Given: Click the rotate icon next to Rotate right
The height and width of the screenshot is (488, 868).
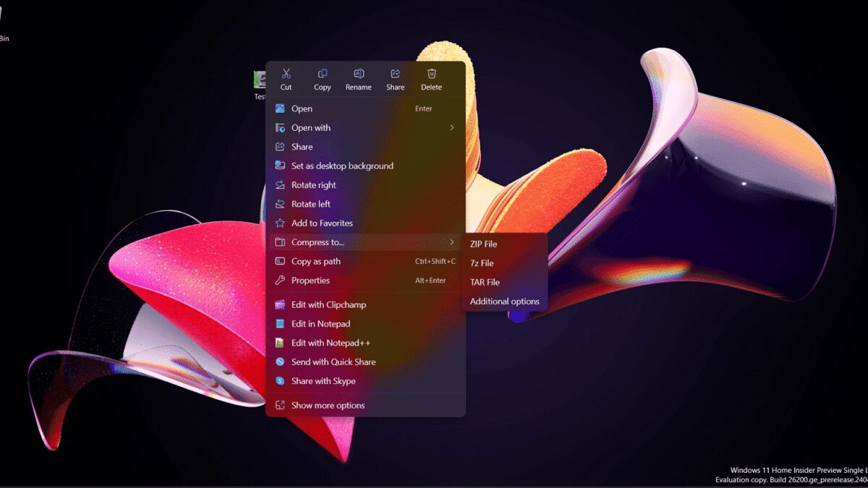Looking at the screenshot, I should (x=281, y=184).
